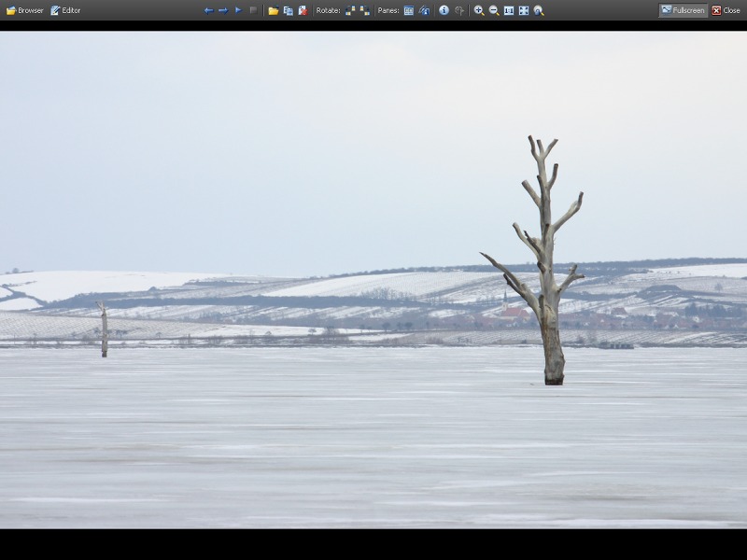
Task: Stop the slideshow playback
Action: 253,10
